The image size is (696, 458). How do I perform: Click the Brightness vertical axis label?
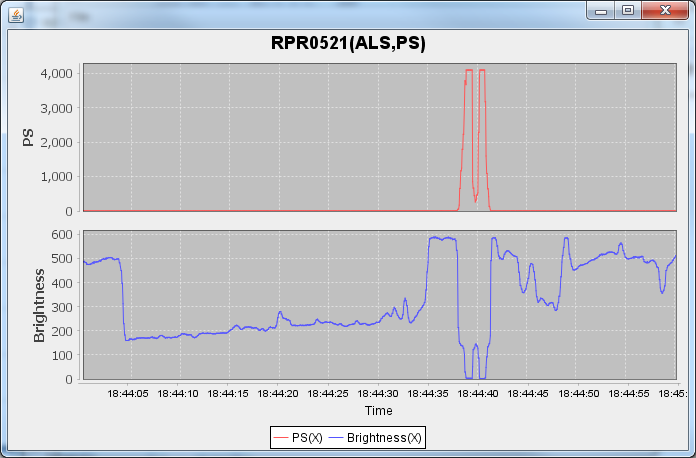(40, 305)
